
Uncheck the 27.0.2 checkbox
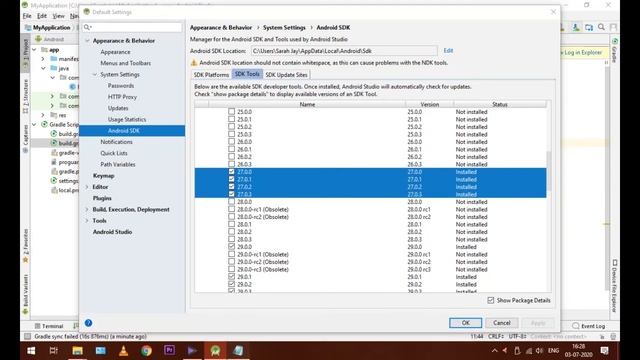231,187
